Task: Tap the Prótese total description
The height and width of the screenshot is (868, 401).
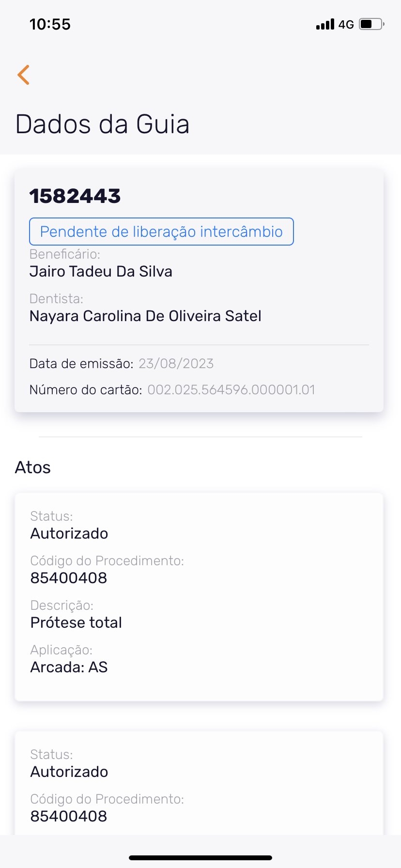Action: (x=76, y=622)
